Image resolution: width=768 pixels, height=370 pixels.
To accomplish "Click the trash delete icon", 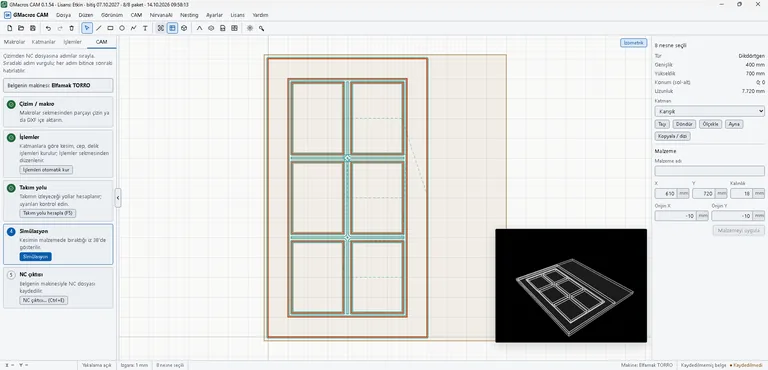I will point(72,28).
